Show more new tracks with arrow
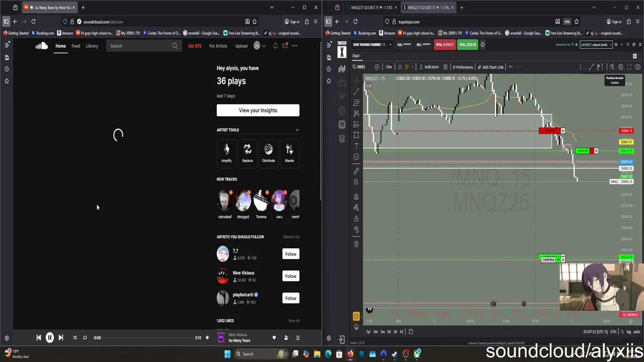The height and width of the screenshot is (362, 644). coord(294,200)
